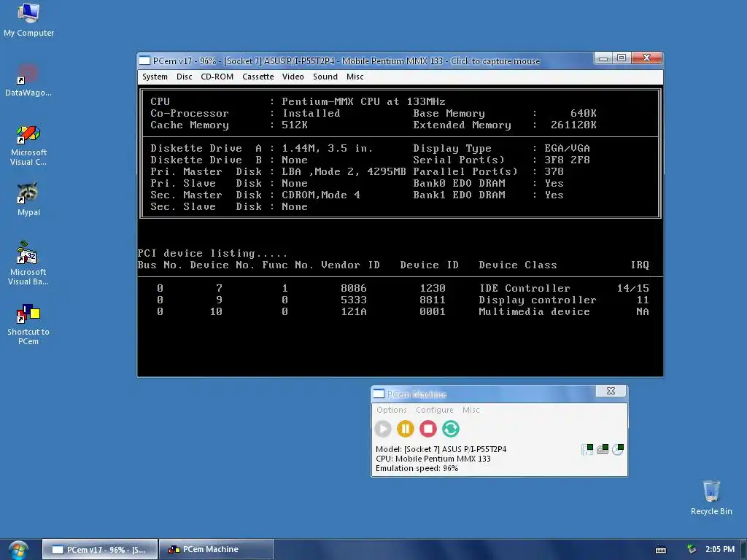Screen dimensions: 747x560
Task: Click device ID '1230' in PCI table
Action: pyautogui.click(x=433, y=288)
